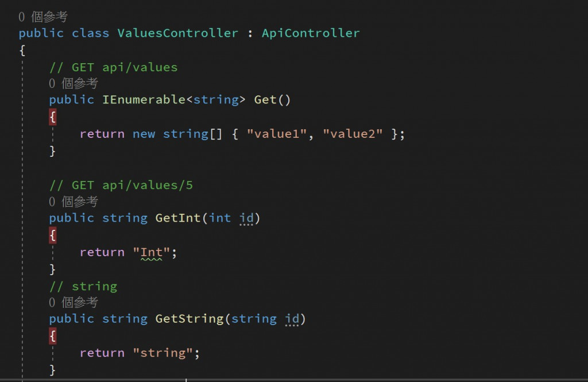588x382 pixels.
Task: Click the "value2" string literal
Action: pos(353,134)
